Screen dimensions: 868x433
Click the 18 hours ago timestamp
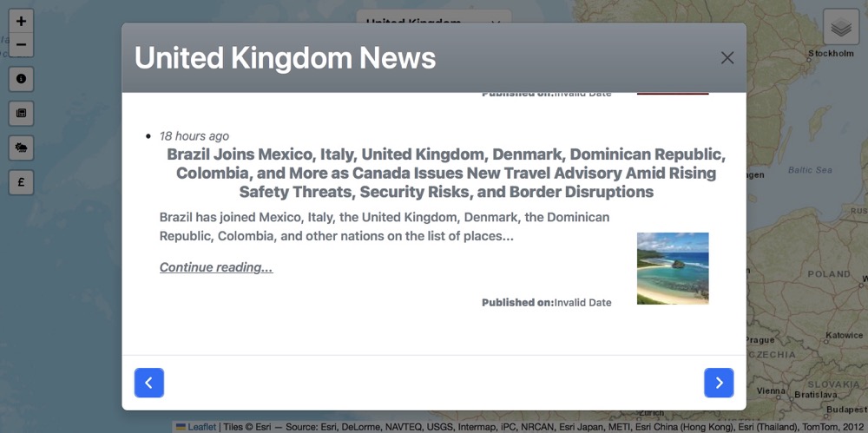pos(194,136)
